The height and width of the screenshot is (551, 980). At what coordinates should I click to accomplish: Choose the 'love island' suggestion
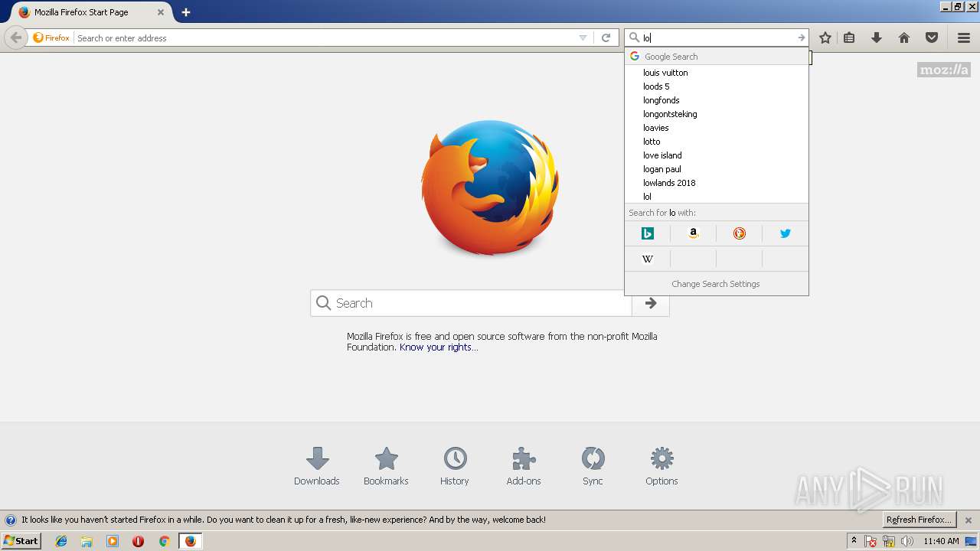pos(717,155)
